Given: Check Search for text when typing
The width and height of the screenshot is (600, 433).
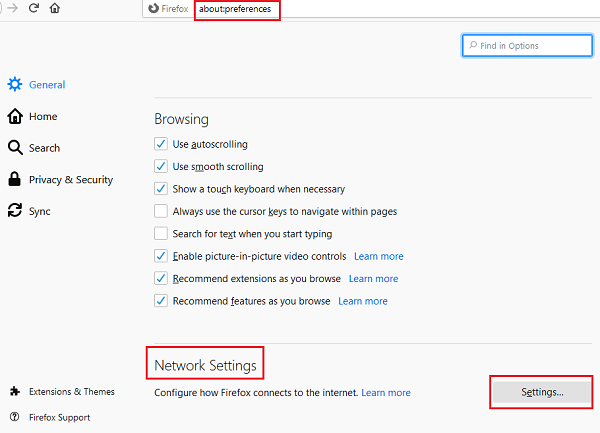Looking at the screenshot, I should tap(161, 233).
